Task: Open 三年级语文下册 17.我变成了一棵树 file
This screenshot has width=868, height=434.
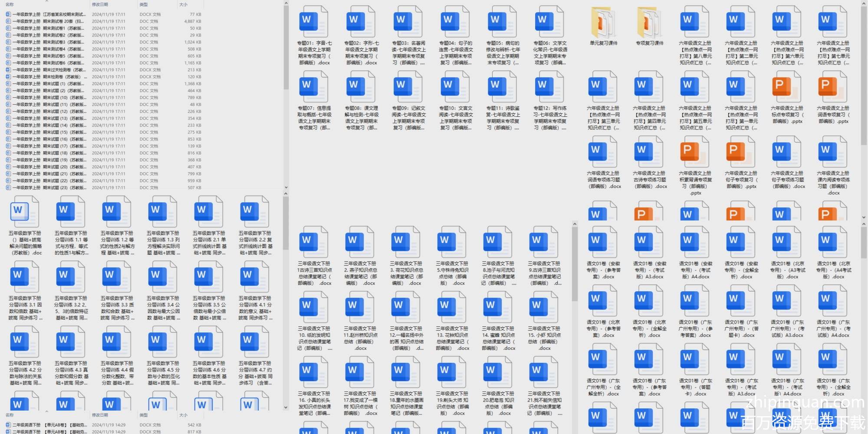Action: (360, 373)
